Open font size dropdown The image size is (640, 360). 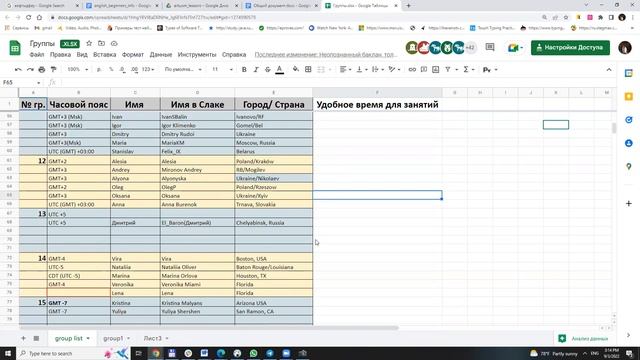(x=222, y=70)
